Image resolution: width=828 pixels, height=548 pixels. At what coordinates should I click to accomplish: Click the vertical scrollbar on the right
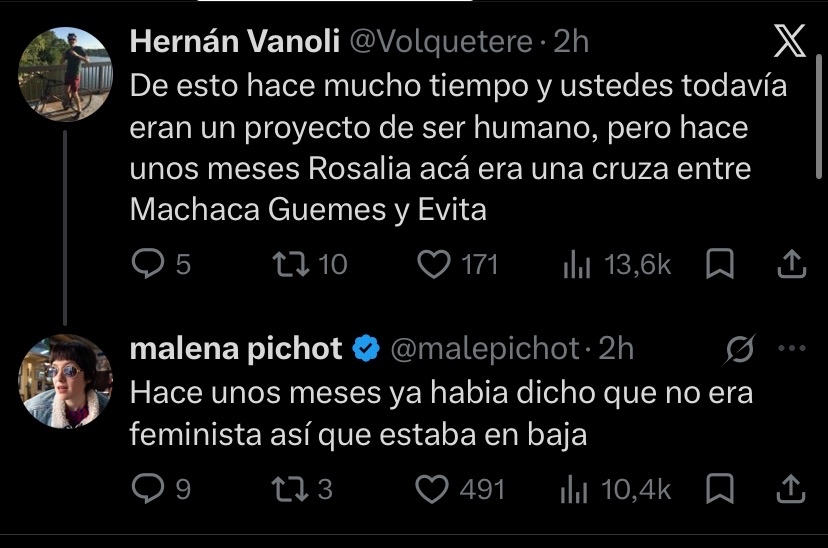[819, 116]
